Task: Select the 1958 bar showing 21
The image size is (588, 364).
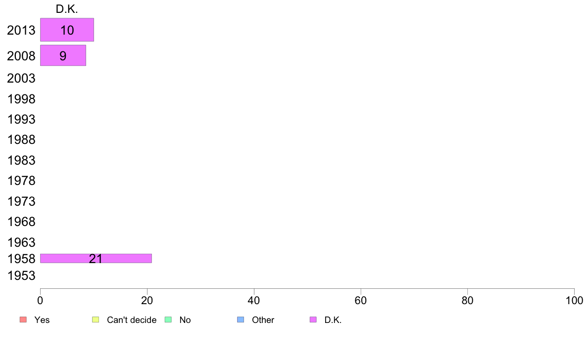Action: pos(96,258)
